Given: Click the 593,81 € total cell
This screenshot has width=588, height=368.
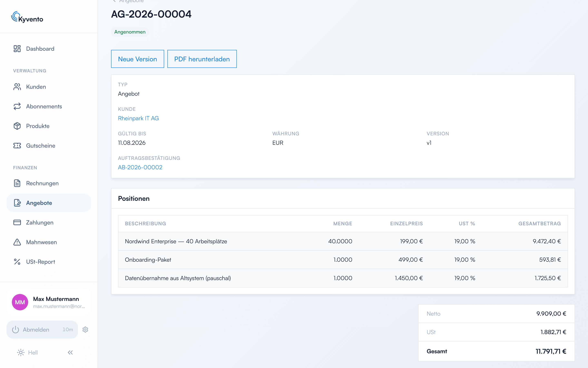Looking at the screenshot, I should (550, 260).
